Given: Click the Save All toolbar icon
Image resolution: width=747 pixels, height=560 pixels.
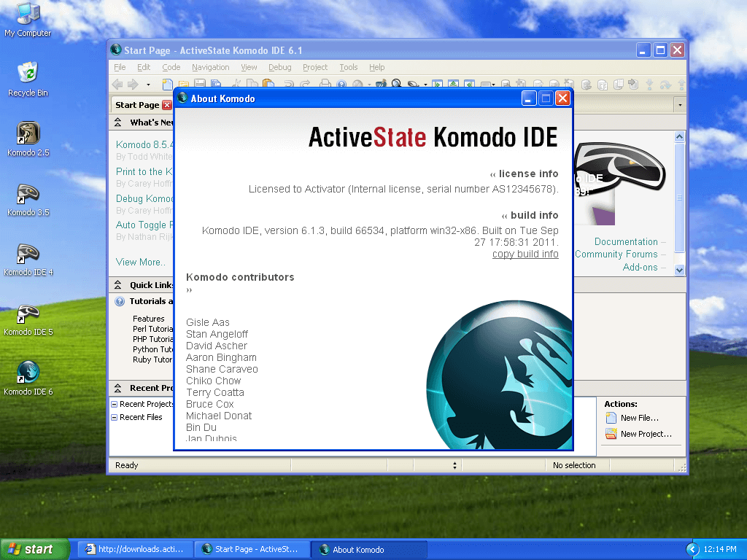Looking at the screenshot, I should pyautogui.click(x=216, y=85).
